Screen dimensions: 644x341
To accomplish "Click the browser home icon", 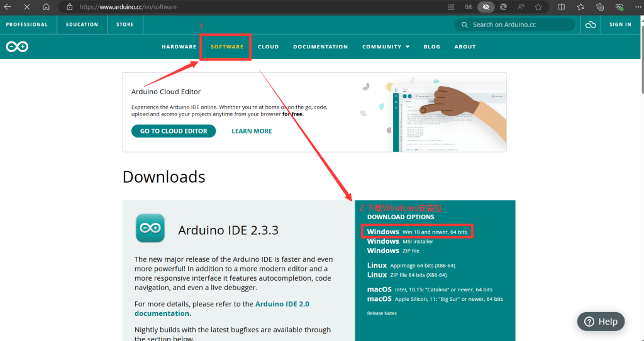I will 46,7.
